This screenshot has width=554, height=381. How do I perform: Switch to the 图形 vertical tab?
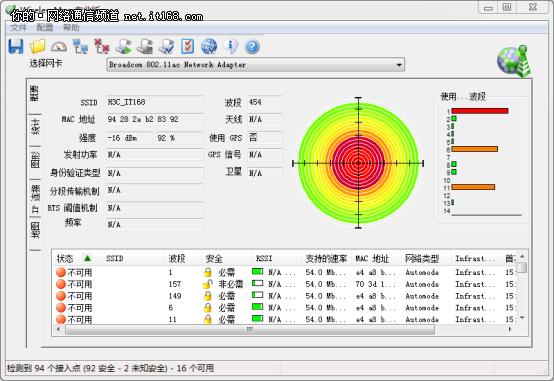click(35, 160)
